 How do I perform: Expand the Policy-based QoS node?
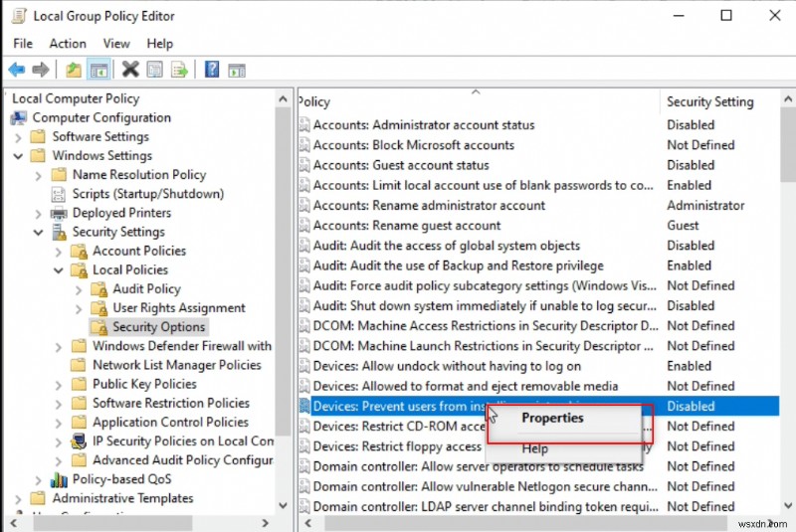pyautogui.click(x=38, y=479)
